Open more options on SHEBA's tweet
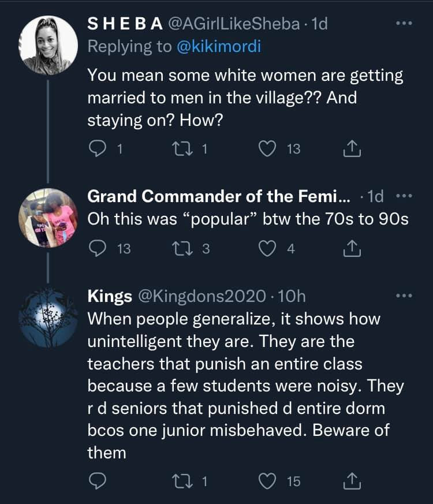The width and height of the screenshot is (433, 504). click(x=404, y=24)
